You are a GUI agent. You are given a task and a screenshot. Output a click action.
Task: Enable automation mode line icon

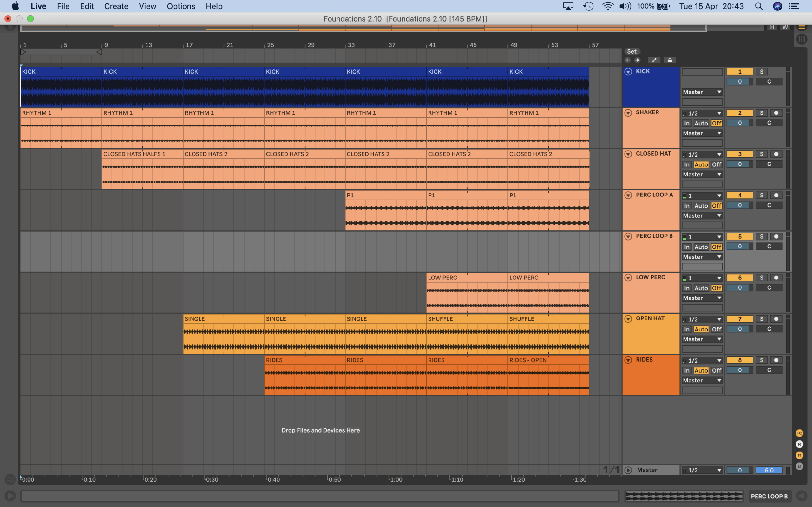tap(654, 60)
